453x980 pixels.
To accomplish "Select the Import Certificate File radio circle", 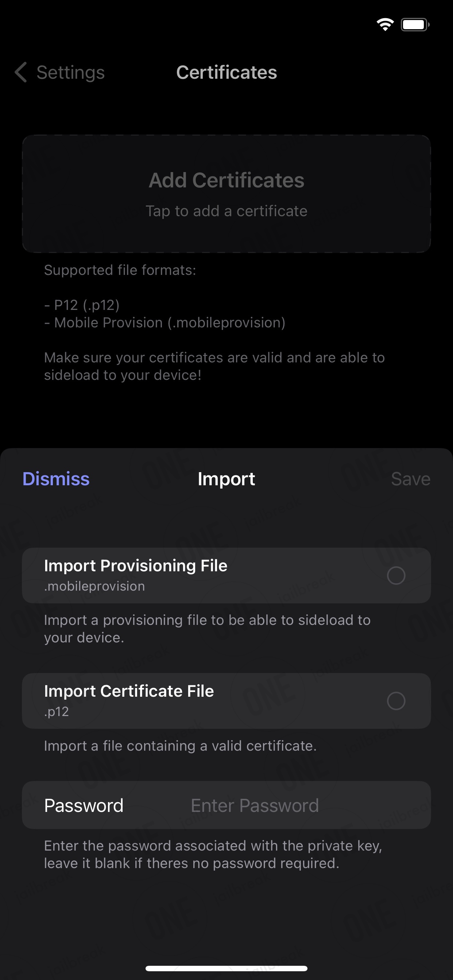I will pyautogui.click(x=396, y=701).
